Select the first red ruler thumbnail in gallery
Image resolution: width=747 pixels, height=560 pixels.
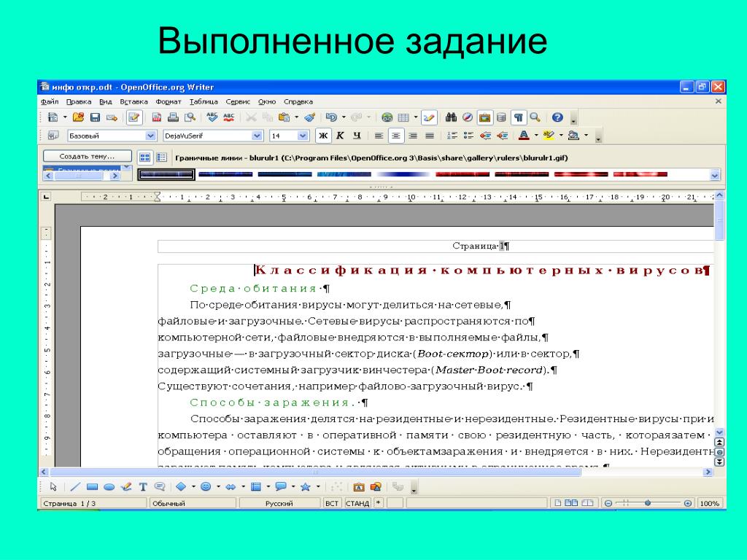coord(462,174)
